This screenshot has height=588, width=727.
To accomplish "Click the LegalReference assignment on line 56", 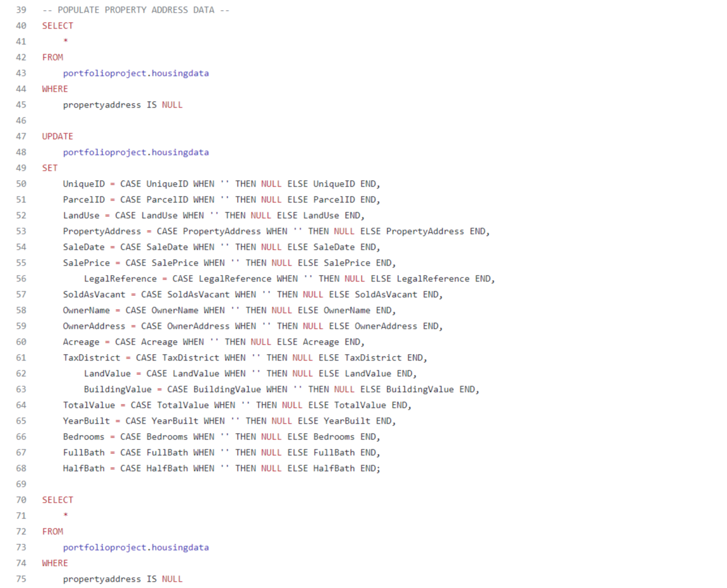I will [290, 278].
